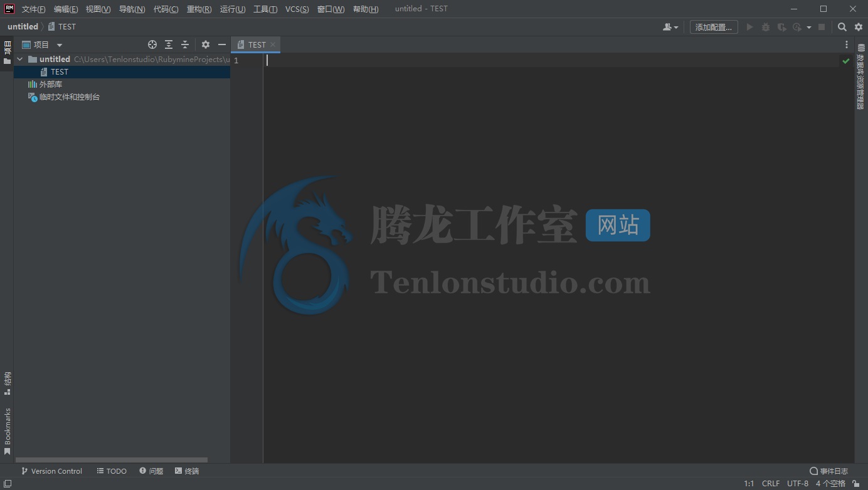Open 导航(N) menu
The image size is (868, 490).
tap(132, 9)
